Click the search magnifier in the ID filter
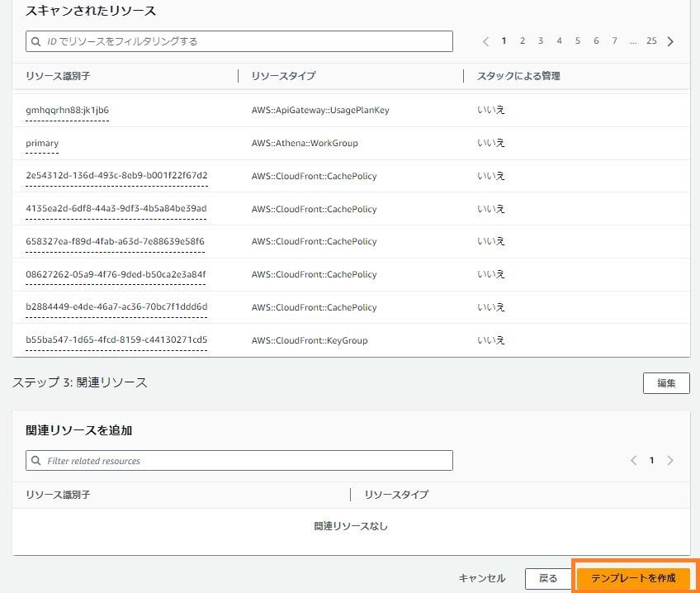Screen dimensions: 700x593 click(x=36, y=41)
